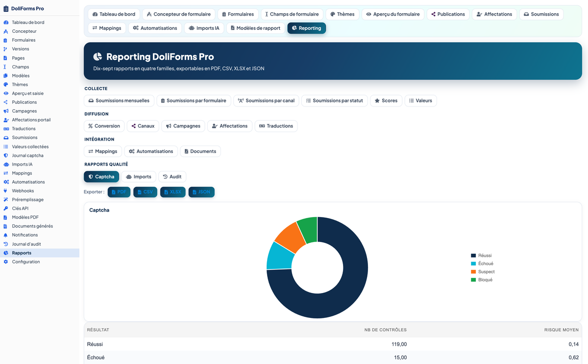Click the RISQUE MOYEN column header

click(x=562, y=330)
